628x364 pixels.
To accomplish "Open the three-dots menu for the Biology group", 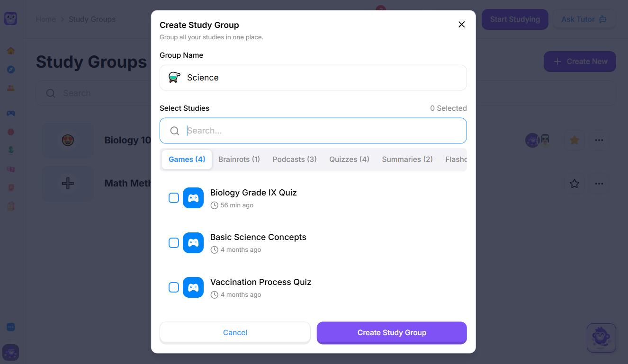I will click(599, 140).
